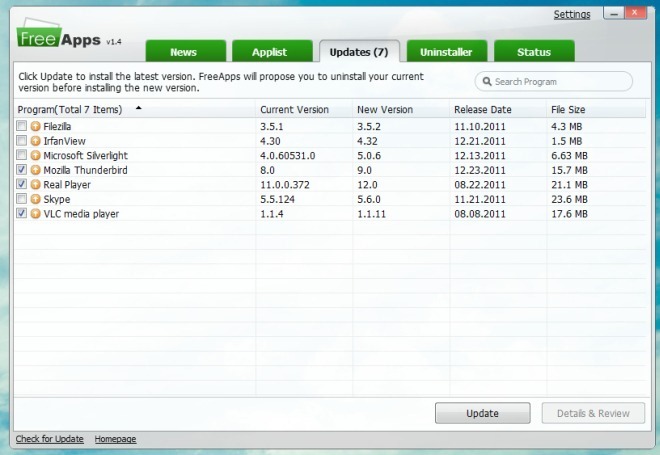Open the Status tab
Image resolution: width=660 pixels, height=455 pixels.
tap(534, 51)
